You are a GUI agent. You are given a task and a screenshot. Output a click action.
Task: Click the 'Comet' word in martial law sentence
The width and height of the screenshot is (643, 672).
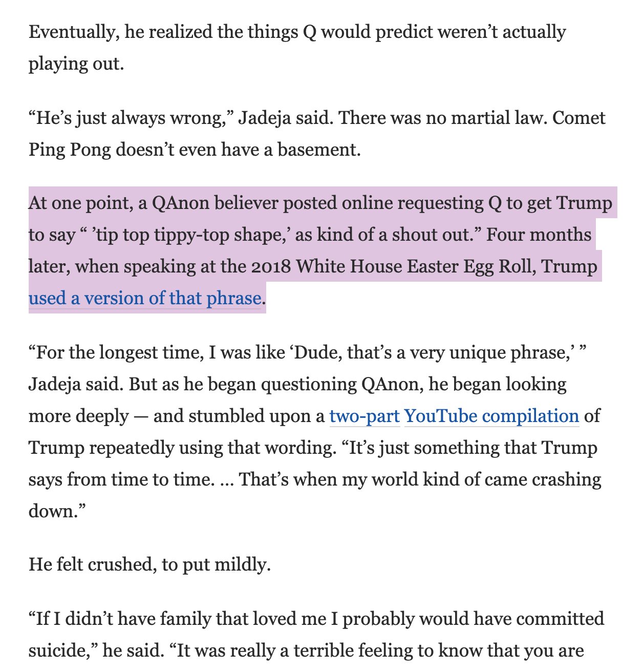tap(579, 118)
